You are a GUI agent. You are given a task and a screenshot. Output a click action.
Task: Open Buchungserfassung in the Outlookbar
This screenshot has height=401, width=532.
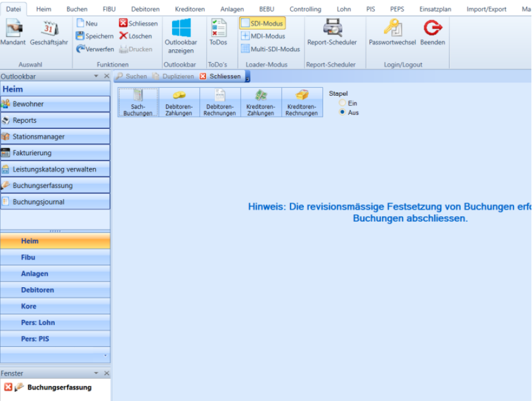coord(55,185)
